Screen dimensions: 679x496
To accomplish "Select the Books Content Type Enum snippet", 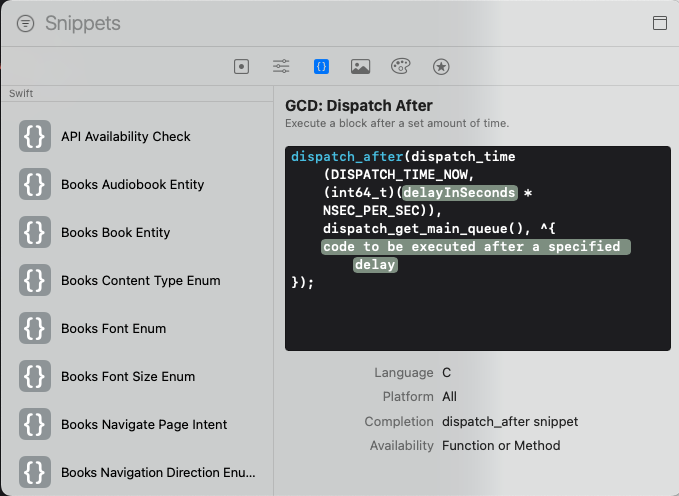I will click(137, 280).
